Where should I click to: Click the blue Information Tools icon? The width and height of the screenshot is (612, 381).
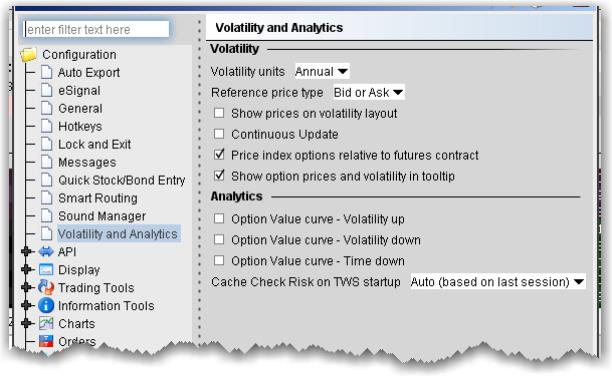pyautogui.click(x=46, y=306)
